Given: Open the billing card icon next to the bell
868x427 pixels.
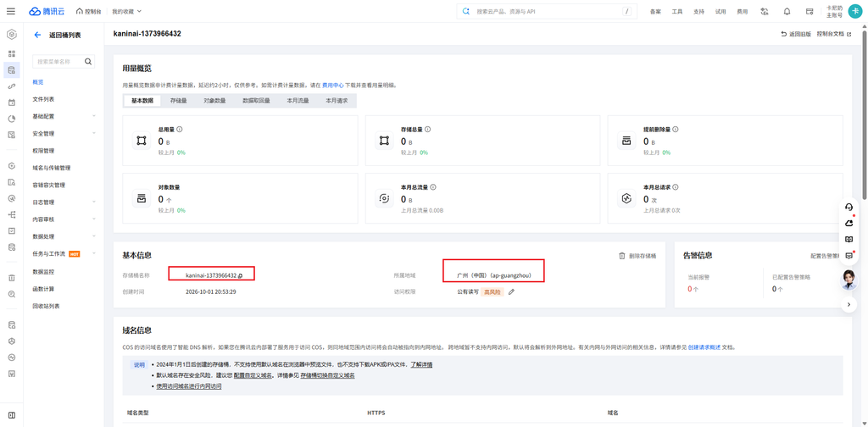Looking at the screenshot, I should (x=810, y=11).
